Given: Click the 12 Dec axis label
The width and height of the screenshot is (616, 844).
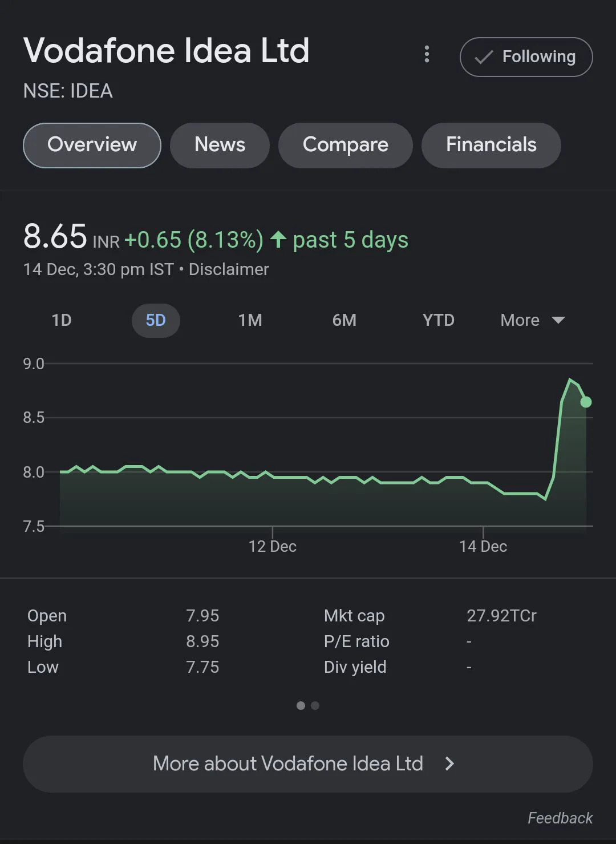Looking at the screenshot, I should pyautogui.click(x=273, y=547).
